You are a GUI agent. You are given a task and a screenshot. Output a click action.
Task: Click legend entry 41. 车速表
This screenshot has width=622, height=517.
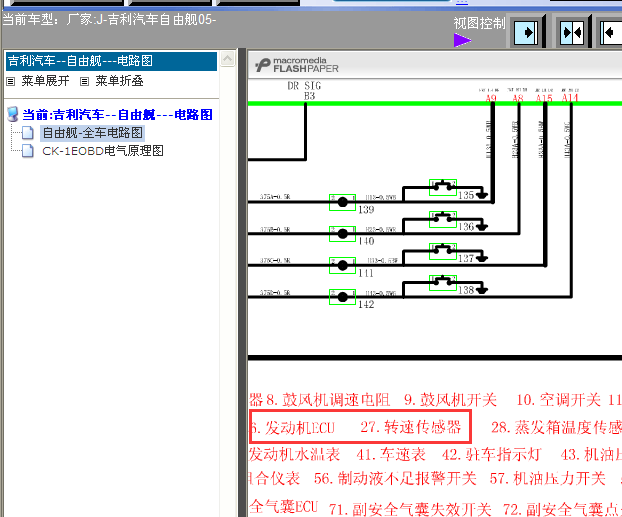tap(391, 454)
